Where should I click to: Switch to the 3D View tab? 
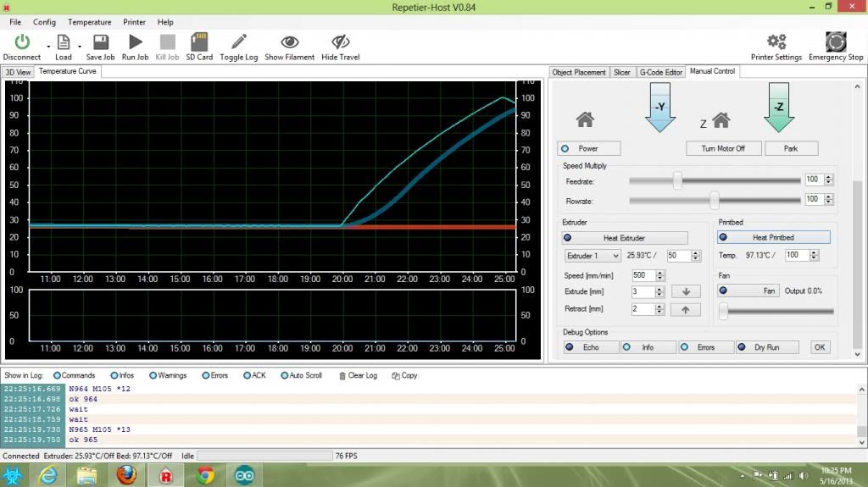point(19,72)
